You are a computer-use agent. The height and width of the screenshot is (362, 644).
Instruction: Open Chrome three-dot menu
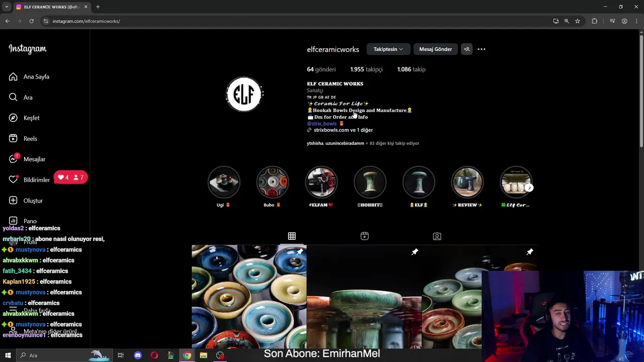coord(636,21)
